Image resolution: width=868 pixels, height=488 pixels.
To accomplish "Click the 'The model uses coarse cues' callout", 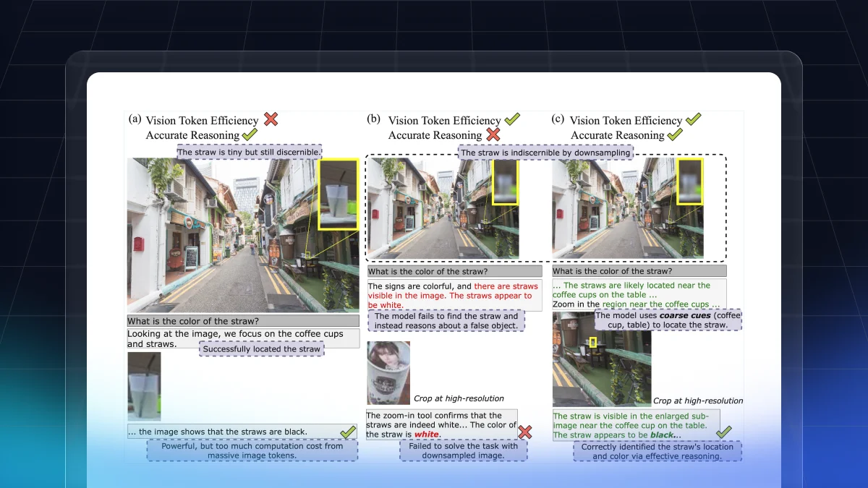I will coord(668,320).
